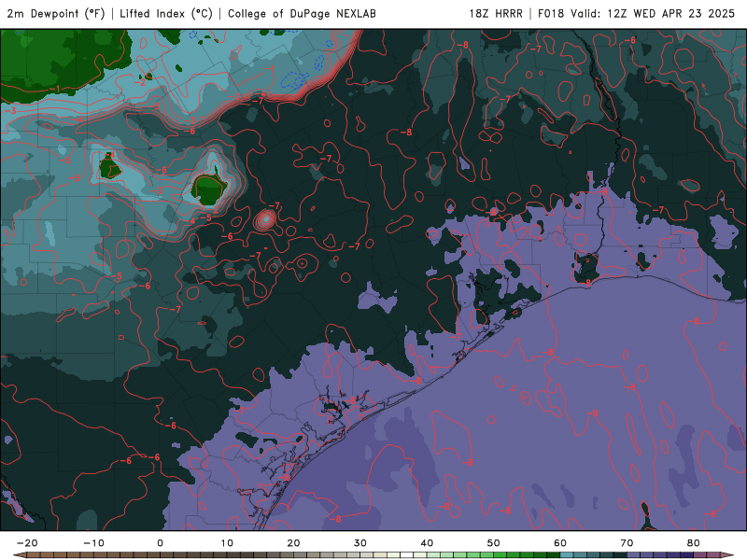Click the right arrow end of colorbar
Viewport: 747px width, 560px height.
click(727, 555)
